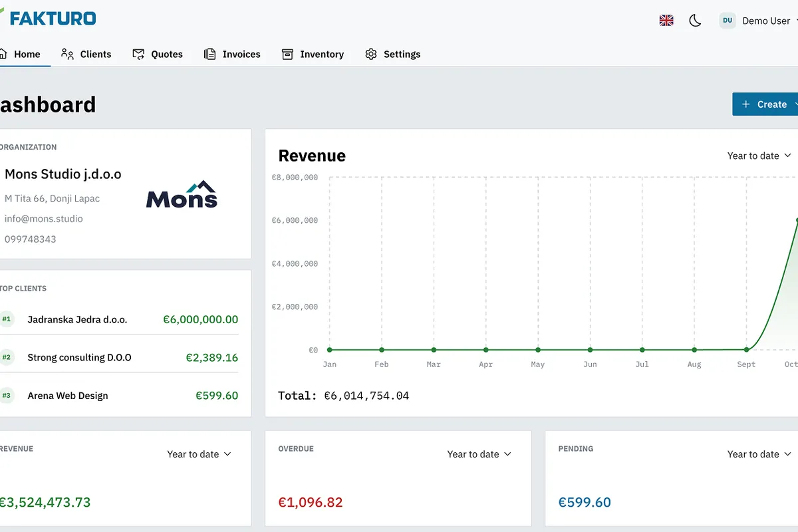Click the #1 rank badge

[x=7, y=319]
